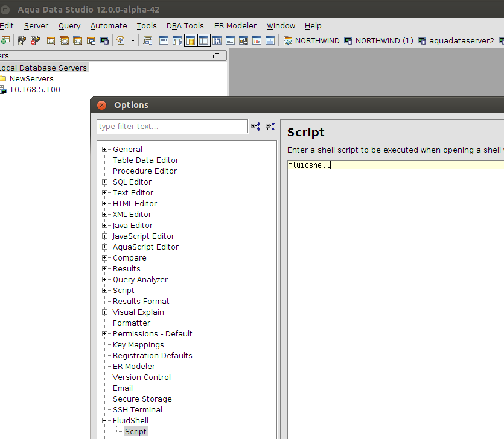The image size is (504, 439).
Task: Select the Results node in options tree
Action: 126,269
